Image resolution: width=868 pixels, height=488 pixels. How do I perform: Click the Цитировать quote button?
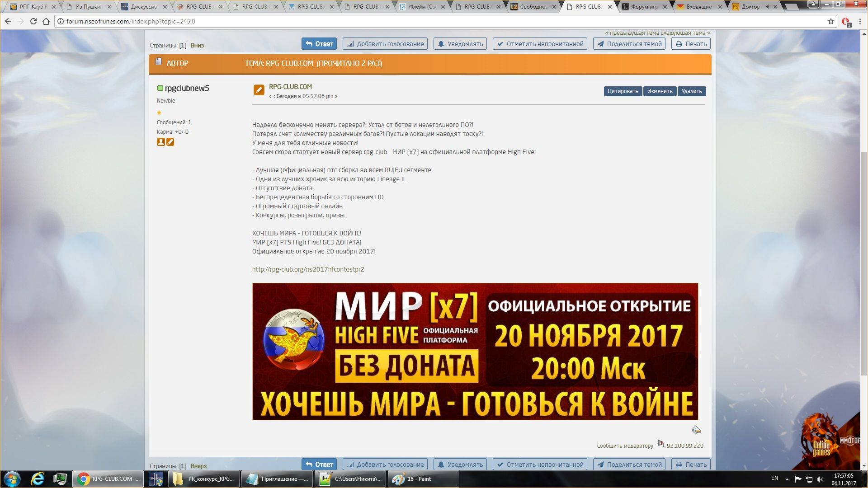[x=623, y=91]
